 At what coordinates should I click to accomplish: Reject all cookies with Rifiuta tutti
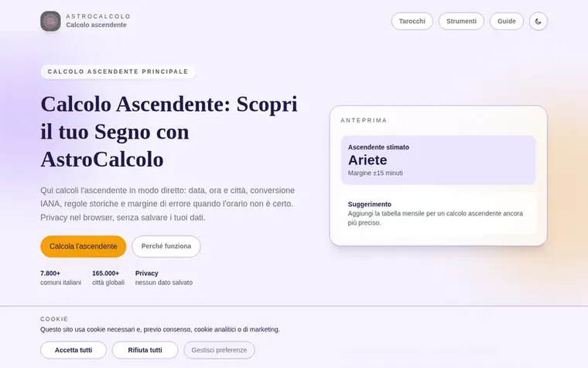coord(145,350)
